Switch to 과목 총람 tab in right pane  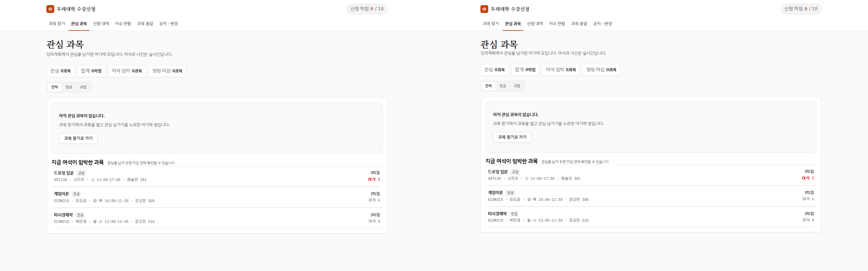[579, 23]
